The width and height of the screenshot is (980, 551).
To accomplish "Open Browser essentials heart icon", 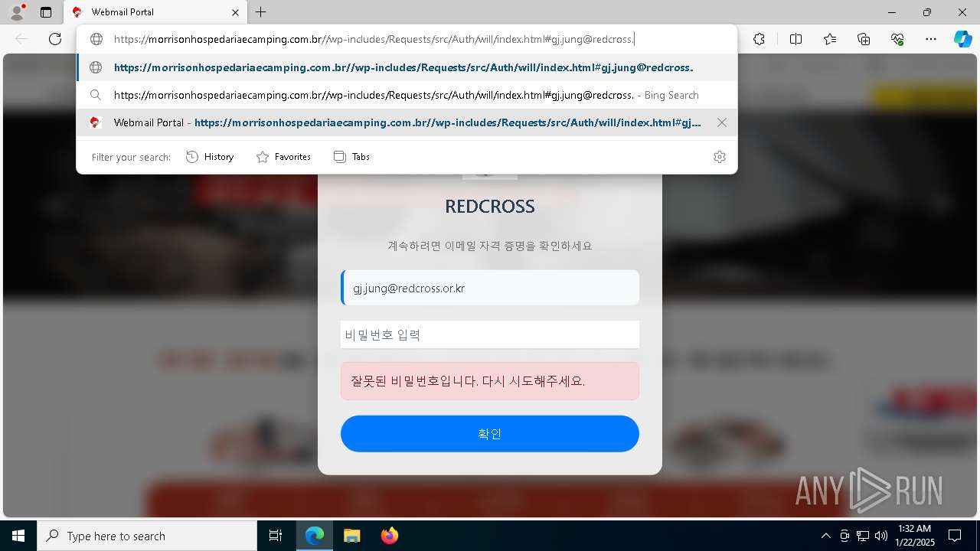I will tap(897, 39).
